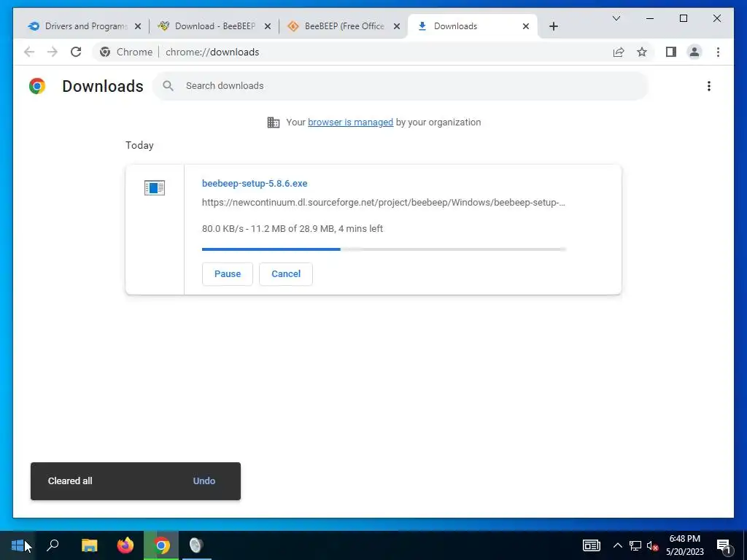Click the exe file type icon

(155, 187)
